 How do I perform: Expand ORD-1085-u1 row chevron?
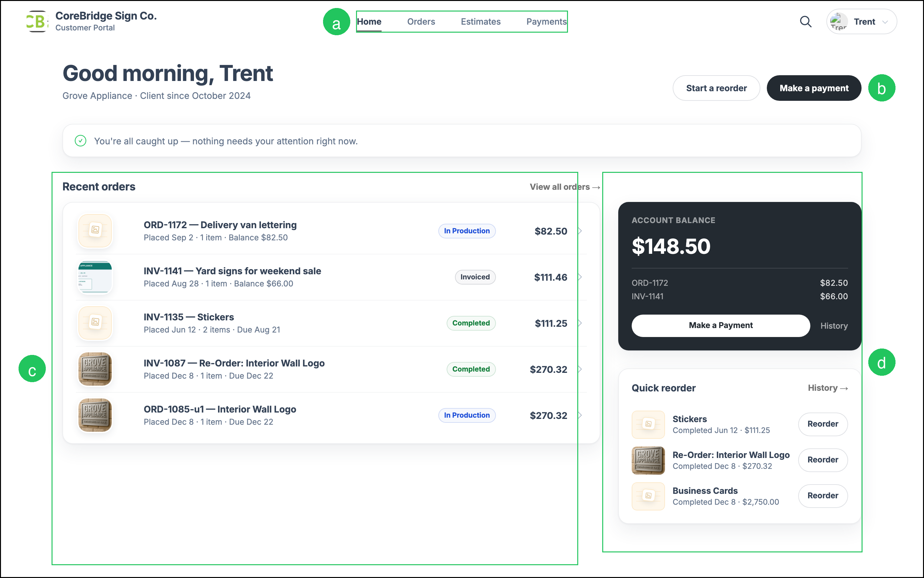[x=580, y=415]
